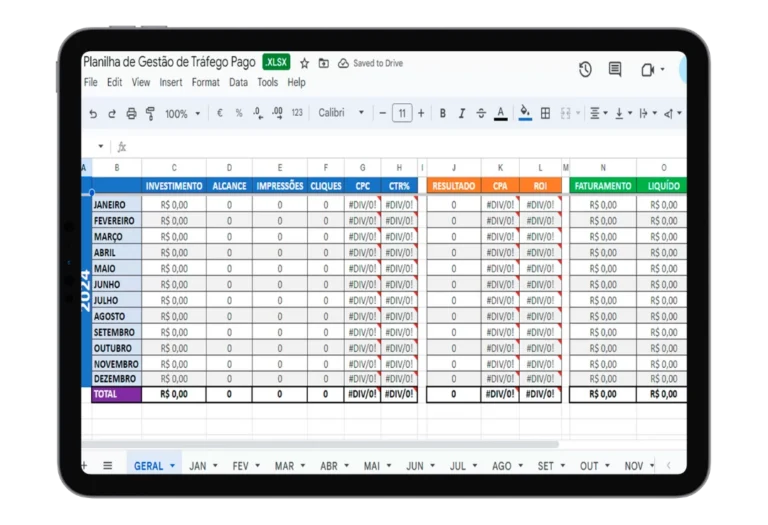Click the borders grid icon
Image resolution: width=768 pixels, height=525 pixels.
pyautogui.click(x=546, y=114)
